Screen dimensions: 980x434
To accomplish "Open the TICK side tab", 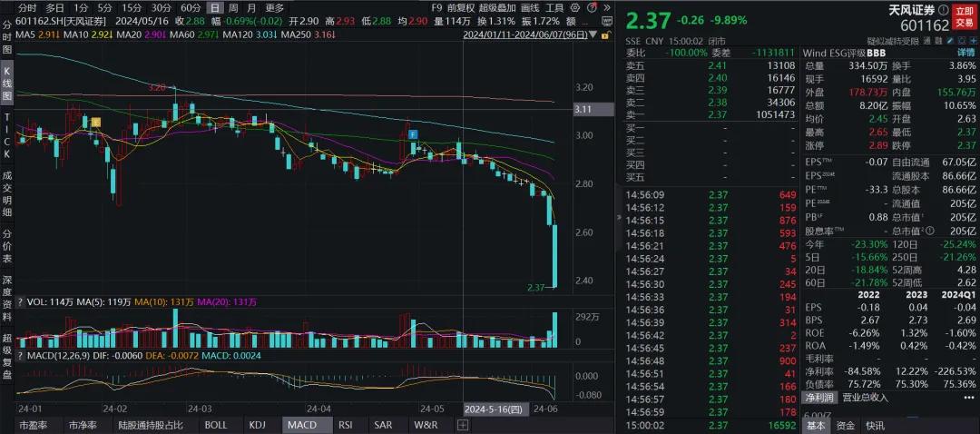I will [x=7, y=135].
